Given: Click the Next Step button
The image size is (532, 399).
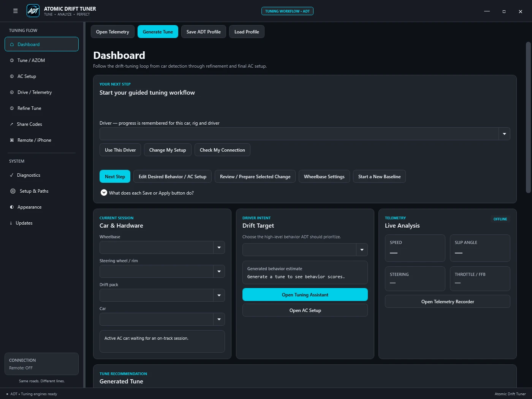Looking at the screenshot, I should (x=115, y=176).
